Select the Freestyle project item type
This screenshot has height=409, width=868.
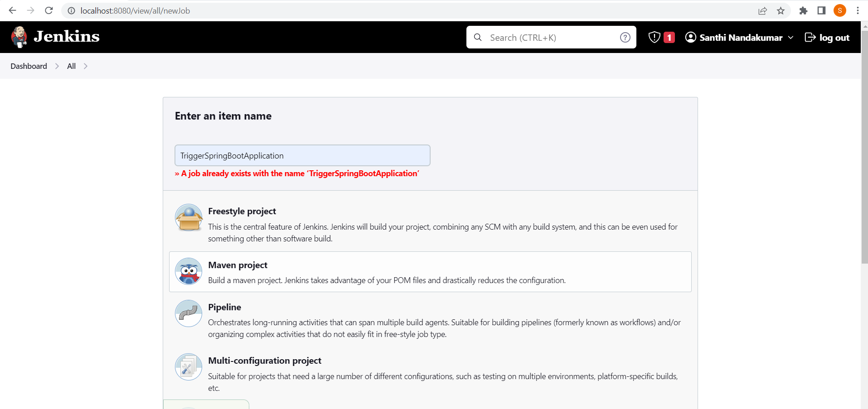coord(430,225)
